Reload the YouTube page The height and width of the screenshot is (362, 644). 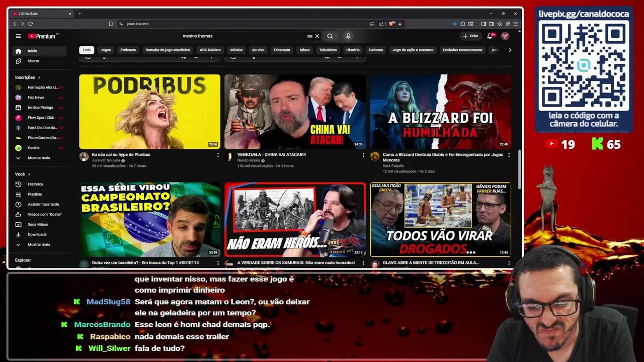pos(31,24)
